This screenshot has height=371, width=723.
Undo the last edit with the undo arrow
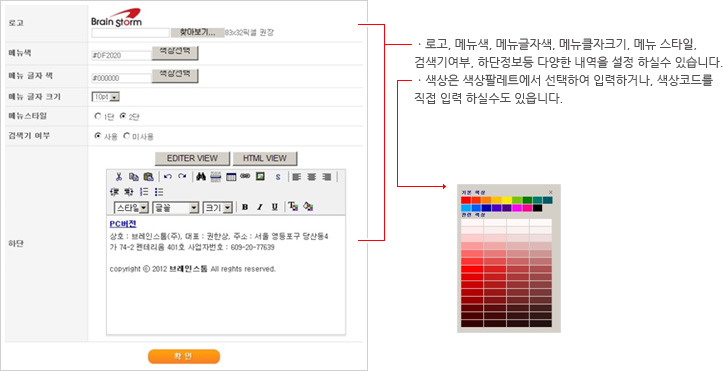(x=168, y=177)
